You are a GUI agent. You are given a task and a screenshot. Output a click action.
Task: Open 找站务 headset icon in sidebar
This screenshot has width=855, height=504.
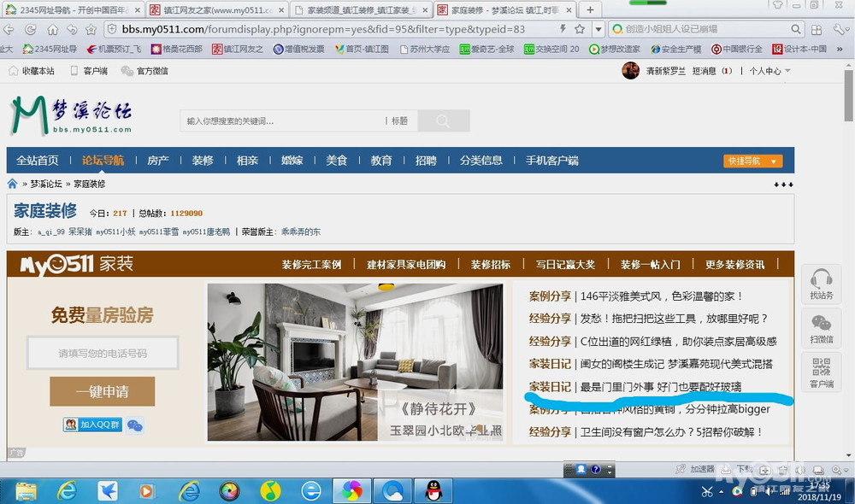click(821, 284)
